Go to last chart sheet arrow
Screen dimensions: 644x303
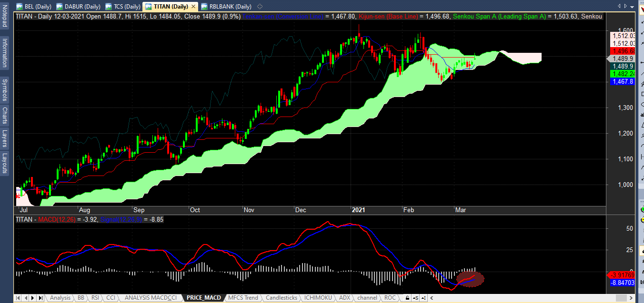point(41,298)
